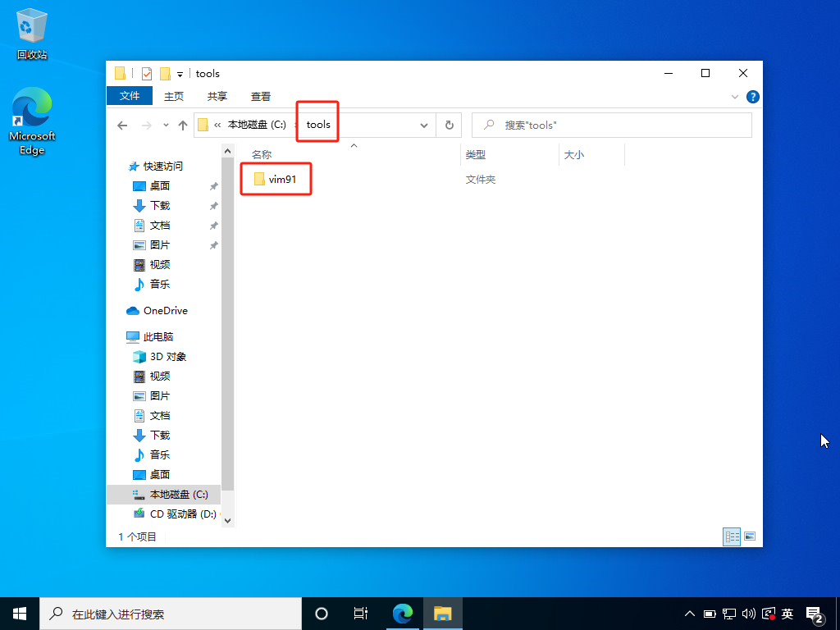The width and height of the screenshot is (840, 630).
Task: Click the help question mark button
Action: tap(752, 96)
